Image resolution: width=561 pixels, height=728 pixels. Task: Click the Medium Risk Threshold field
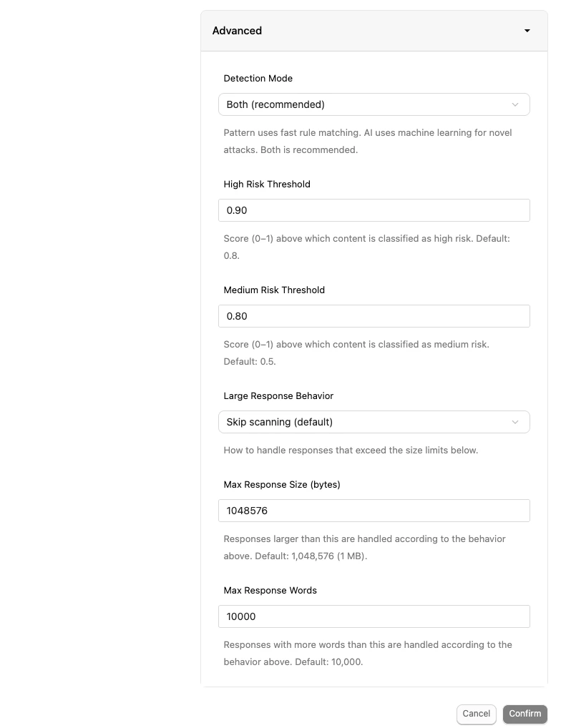tap(374, 316)
